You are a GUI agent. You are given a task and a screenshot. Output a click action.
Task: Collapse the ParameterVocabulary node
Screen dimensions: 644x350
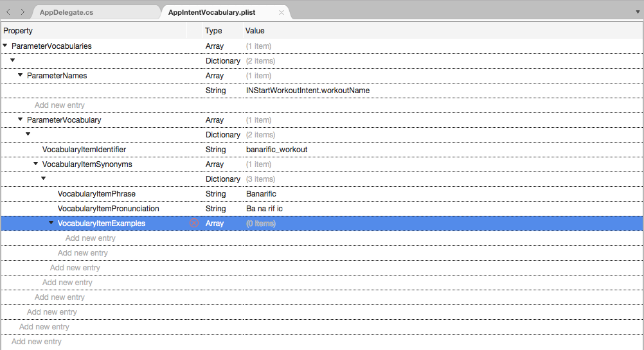coord(20,119)
